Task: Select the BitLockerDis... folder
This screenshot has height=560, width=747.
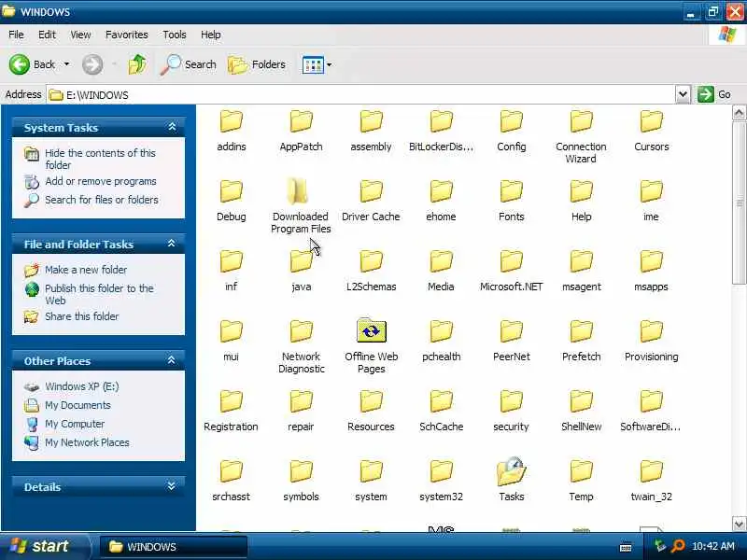Action: 441,131
